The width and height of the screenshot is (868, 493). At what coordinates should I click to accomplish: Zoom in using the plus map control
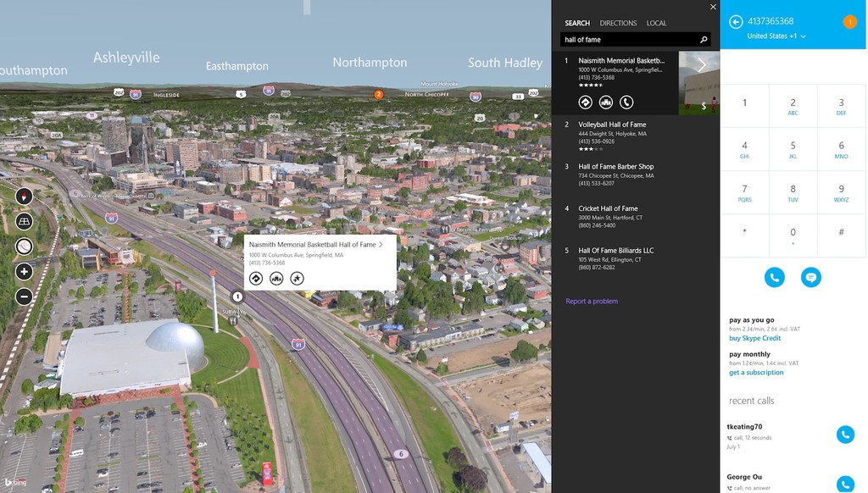[24, 271]
